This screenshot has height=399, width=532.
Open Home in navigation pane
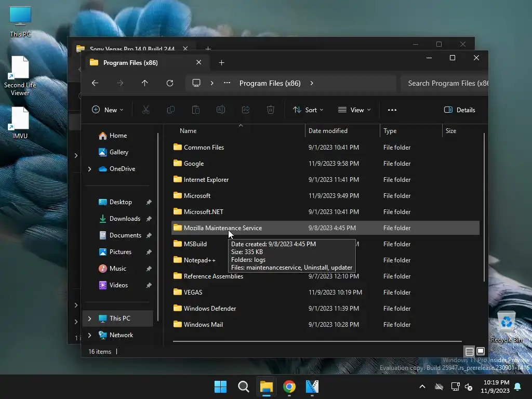click(x=117, y=136)
